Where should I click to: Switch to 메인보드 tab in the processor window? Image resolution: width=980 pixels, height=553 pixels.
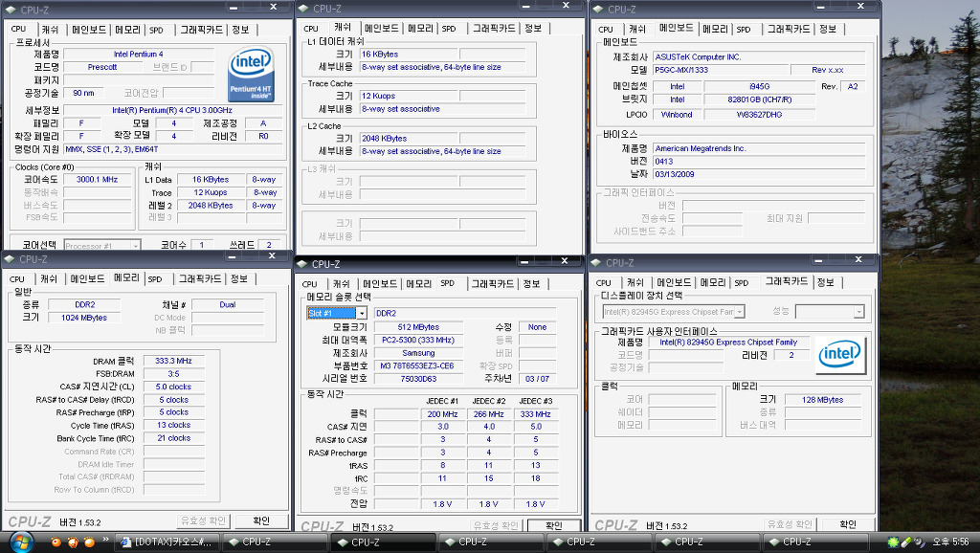(x=89, y=30)
